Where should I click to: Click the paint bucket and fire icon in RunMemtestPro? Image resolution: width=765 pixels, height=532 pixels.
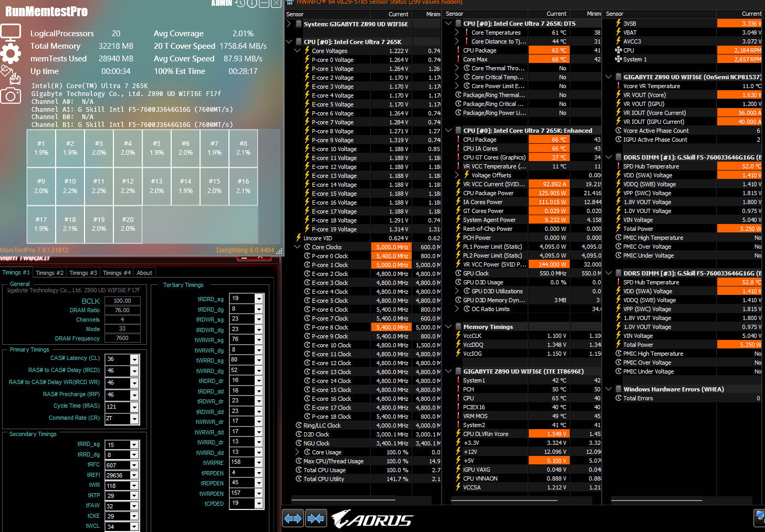(x=11, y=75)
